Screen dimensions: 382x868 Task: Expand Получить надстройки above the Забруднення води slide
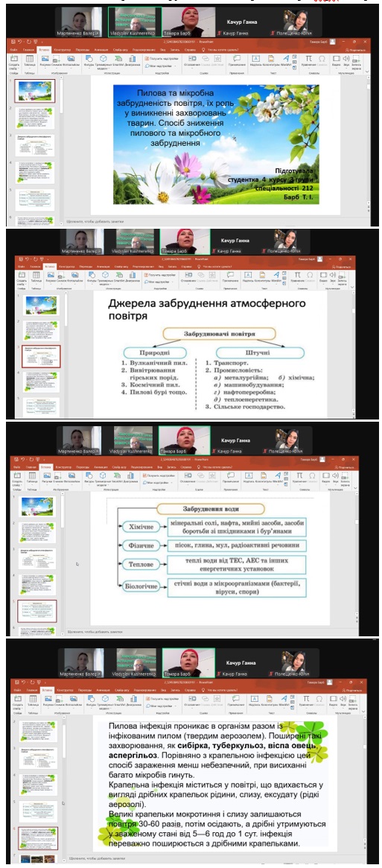[x=160, y=475]
